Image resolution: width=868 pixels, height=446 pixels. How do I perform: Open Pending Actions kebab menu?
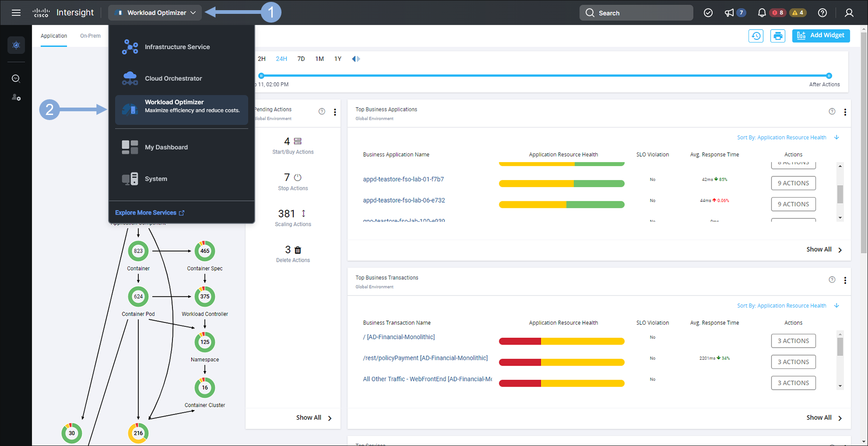[335, 112]
